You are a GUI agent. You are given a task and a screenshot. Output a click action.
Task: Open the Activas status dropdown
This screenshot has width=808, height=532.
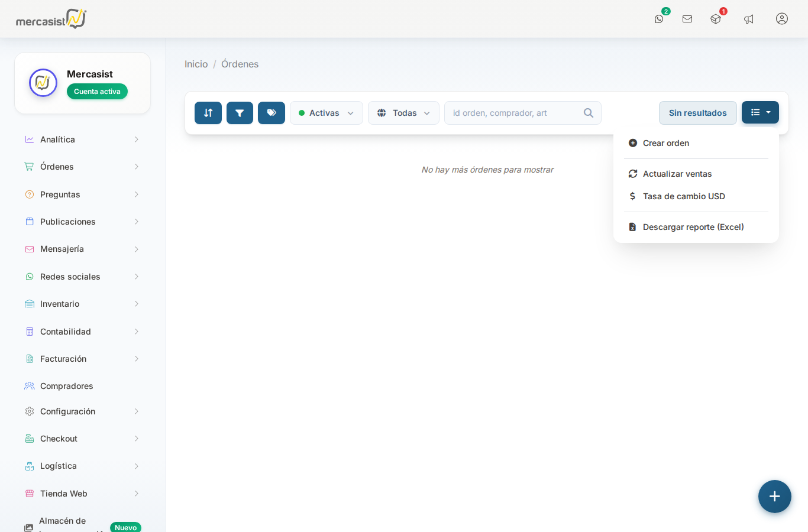coord(326,113)
